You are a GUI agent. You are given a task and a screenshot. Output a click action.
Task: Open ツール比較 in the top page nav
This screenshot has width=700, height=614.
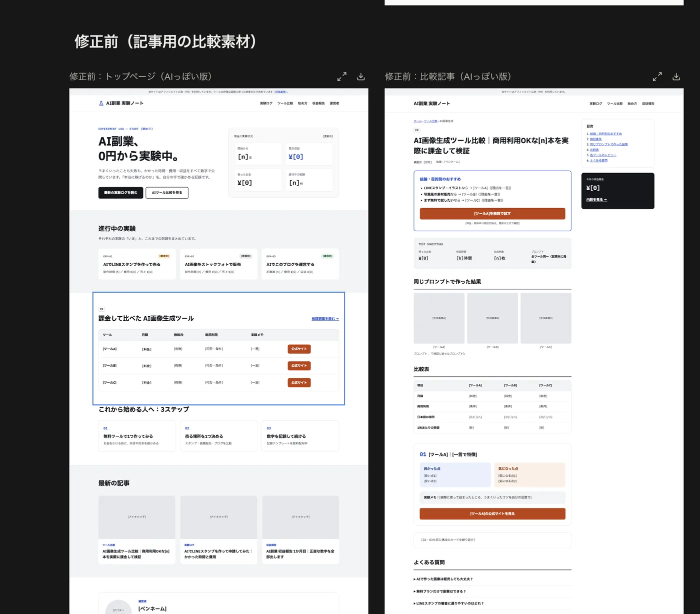(x=285, y=104)
